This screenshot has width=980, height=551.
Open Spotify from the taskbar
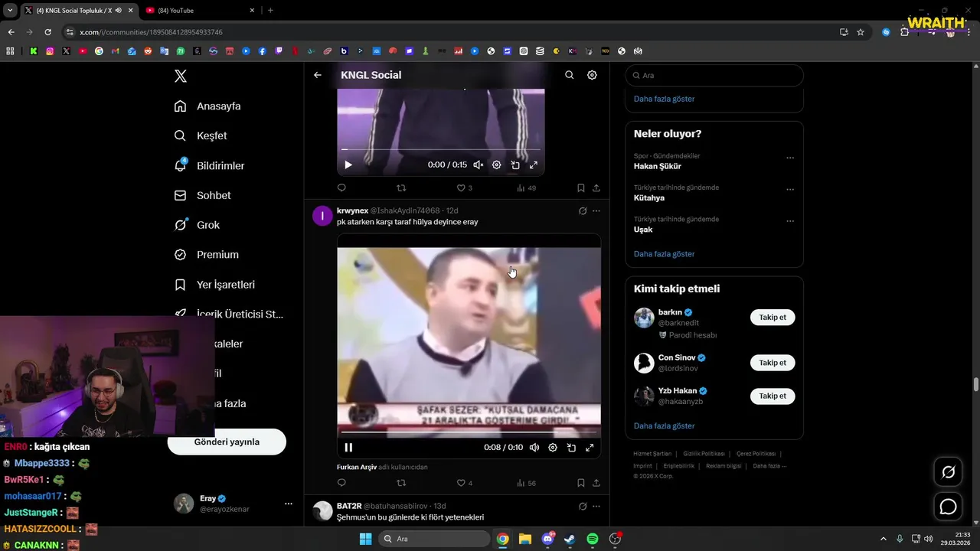point(593,539)
